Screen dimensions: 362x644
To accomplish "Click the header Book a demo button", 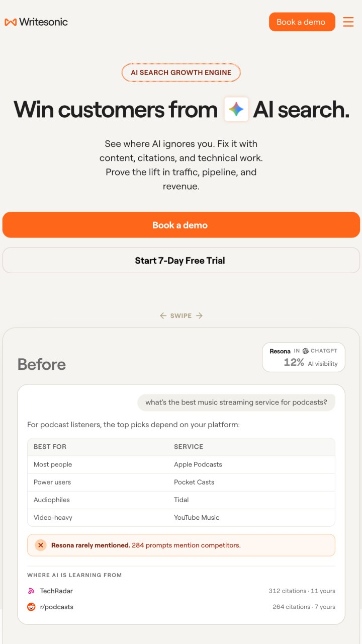I will 302,22.
